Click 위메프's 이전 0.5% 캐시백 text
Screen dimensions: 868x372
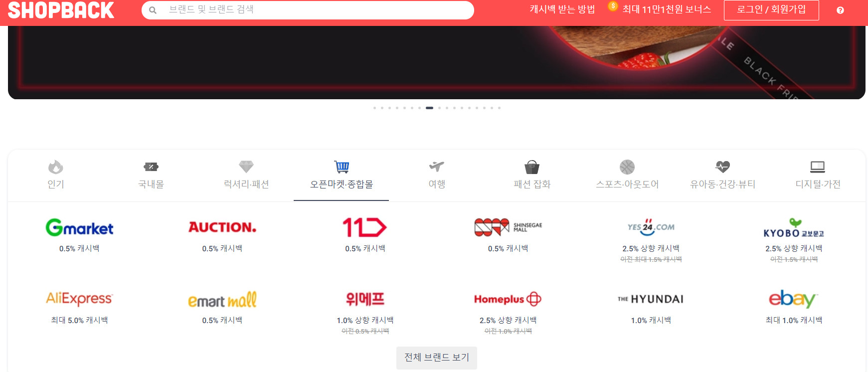point(365,331)
